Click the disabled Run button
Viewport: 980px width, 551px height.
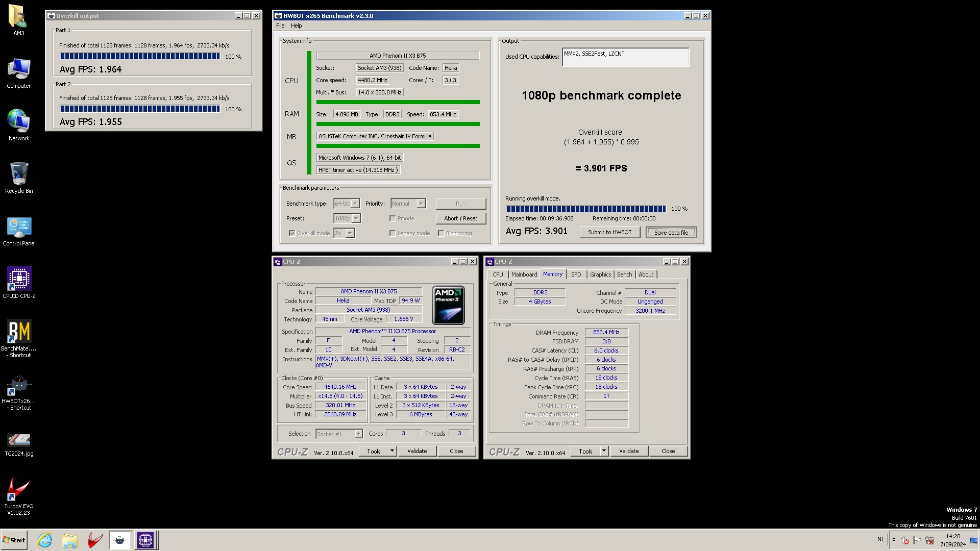460,204
